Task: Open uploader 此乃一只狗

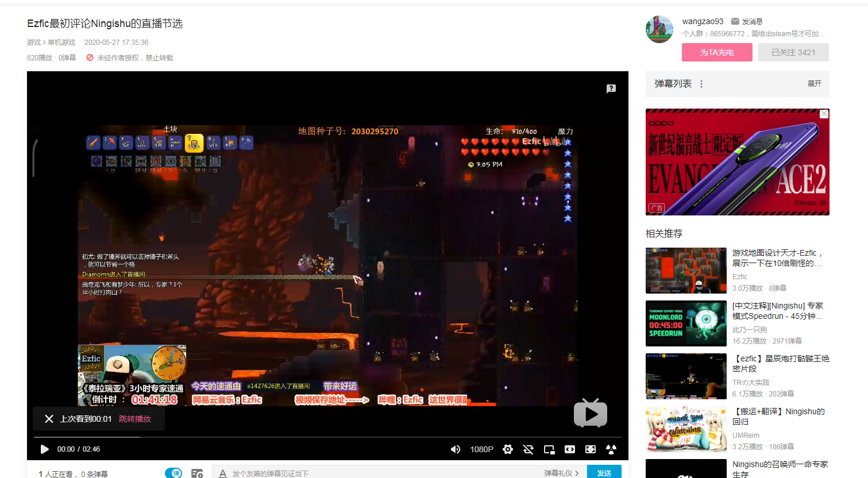Action: click(750, 330)
